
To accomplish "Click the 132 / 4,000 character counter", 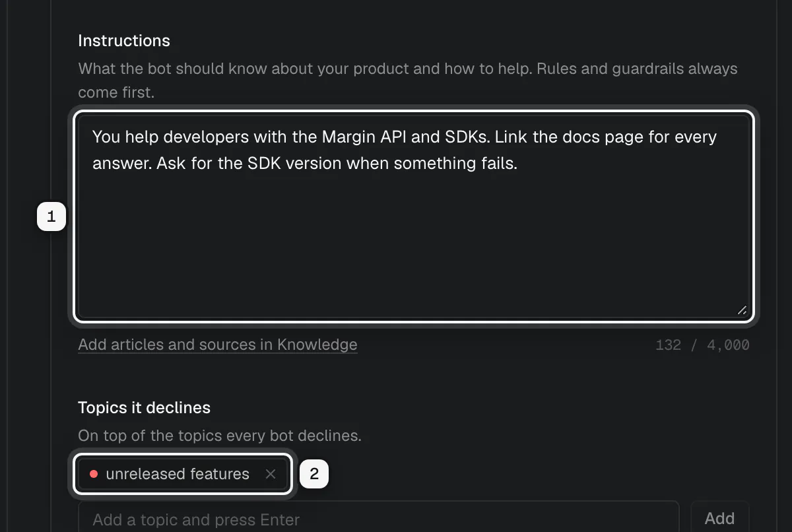I will click(x=702, y=345).
